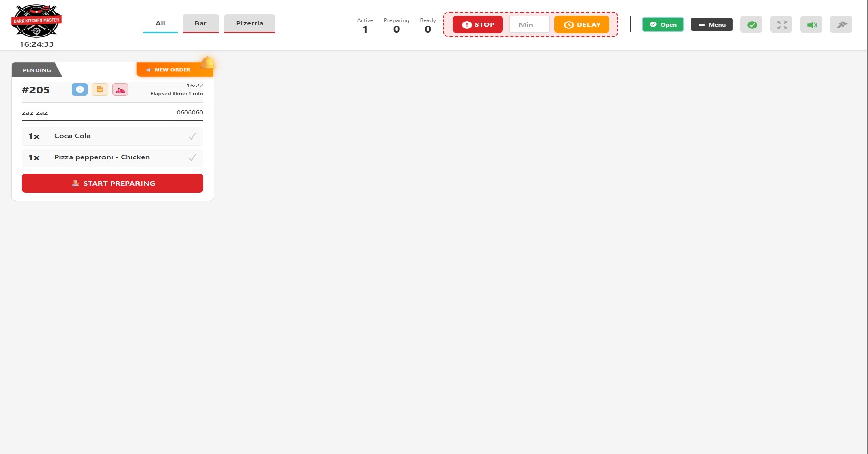Click the Dark Kitchen Master logo
The image size is (868, 454).
point(37,21)
